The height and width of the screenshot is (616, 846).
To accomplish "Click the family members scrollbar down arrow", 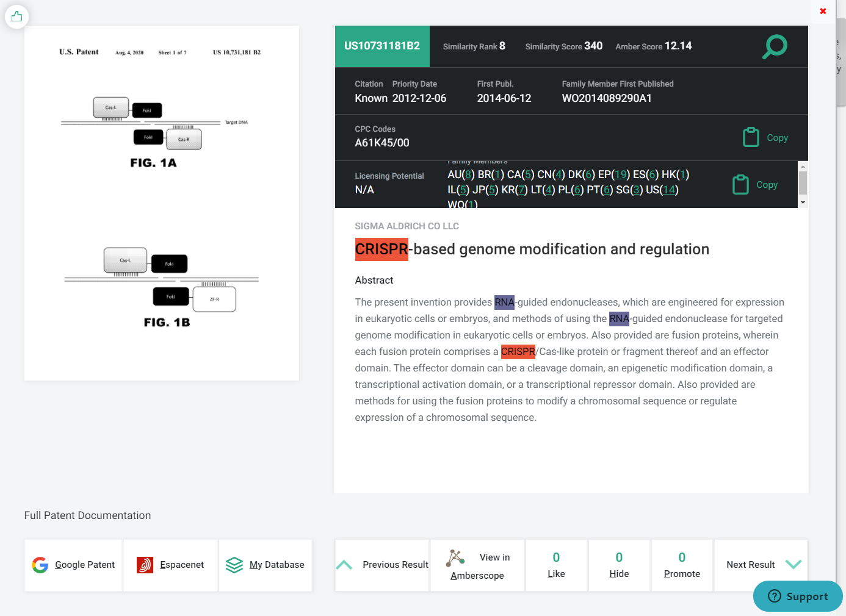I will point(803,202).
